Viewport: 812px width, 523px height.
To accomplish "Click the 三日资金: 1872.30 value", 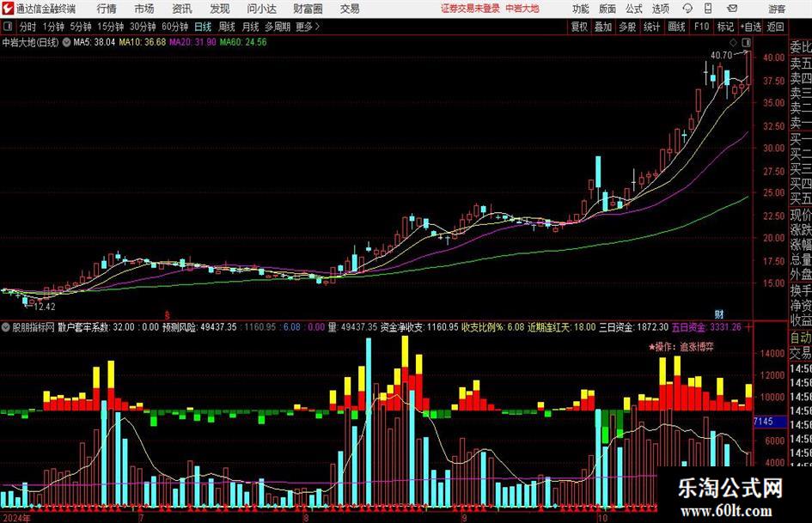I will pos(633,327).
